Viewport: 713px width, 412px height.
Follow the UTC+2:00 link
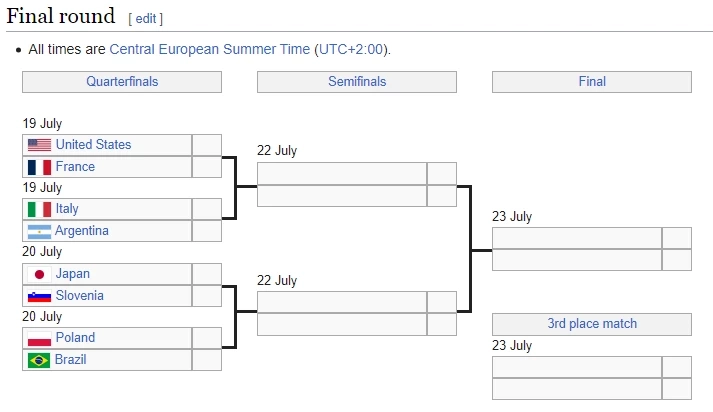coord(351,49)
